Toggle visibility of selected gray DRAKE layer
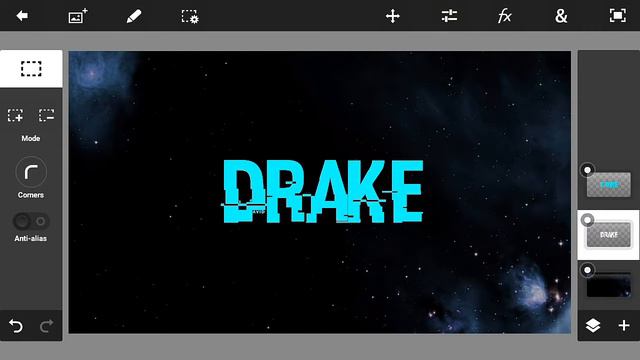 click(x=587, y=220)
